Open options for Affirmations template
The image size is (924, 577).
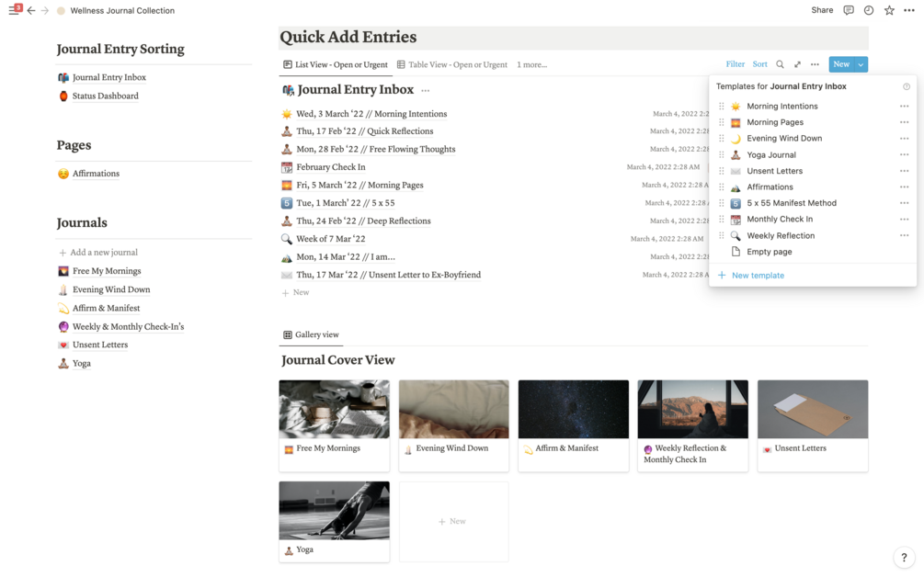click(904, 187)
